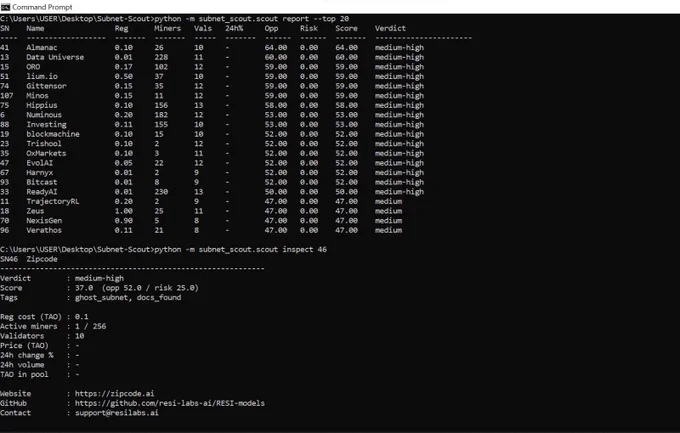
Task: Click the 'Command Prompt' window title text
Action: [42, 7]
